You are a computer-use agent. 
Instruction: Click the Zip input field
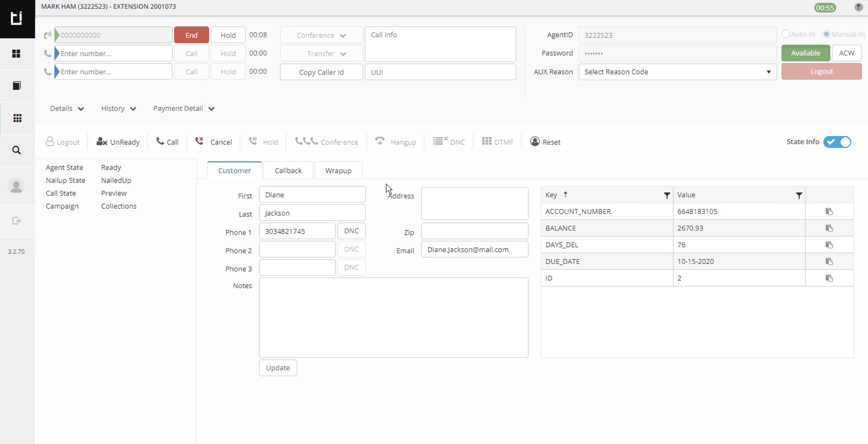pyautogui.click(x=474, y=231)
